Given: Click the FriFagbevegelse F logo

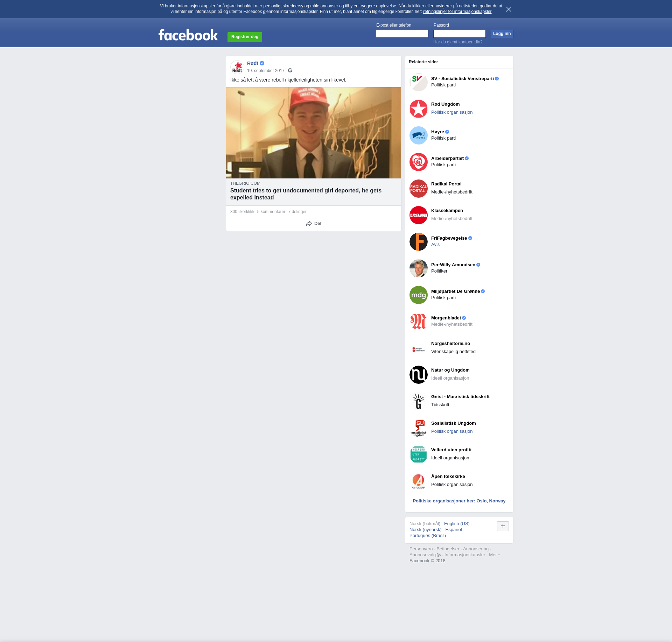Looking at the screenshot, I should tap(418, 242).
